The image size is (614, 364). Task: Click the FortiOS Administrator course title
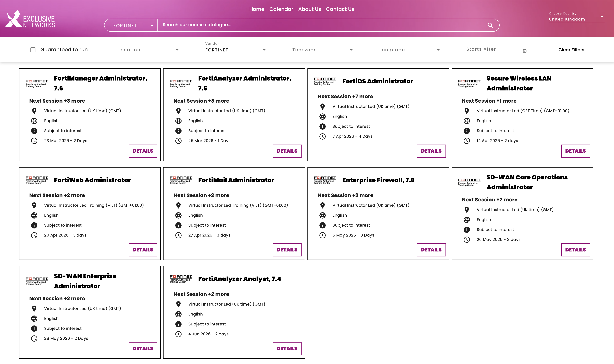pos(378,81)
